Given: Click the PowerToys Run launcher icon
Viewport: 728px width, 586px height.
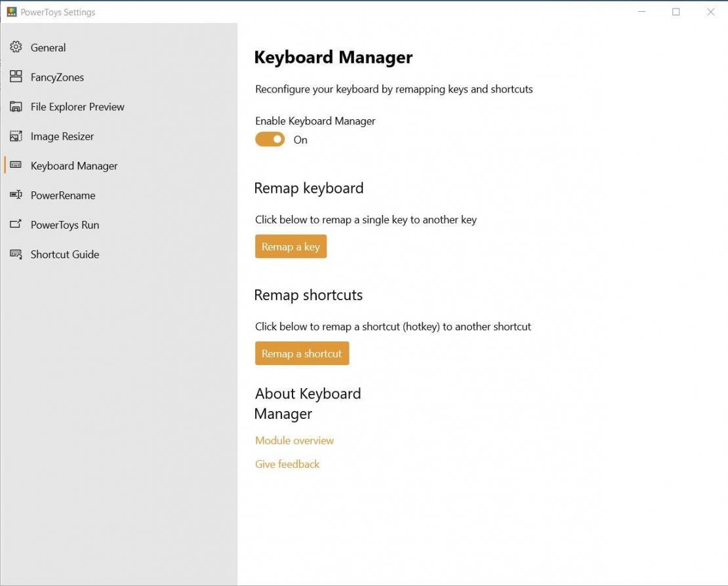Looking at the screenshot, I should tap(14, 224).
